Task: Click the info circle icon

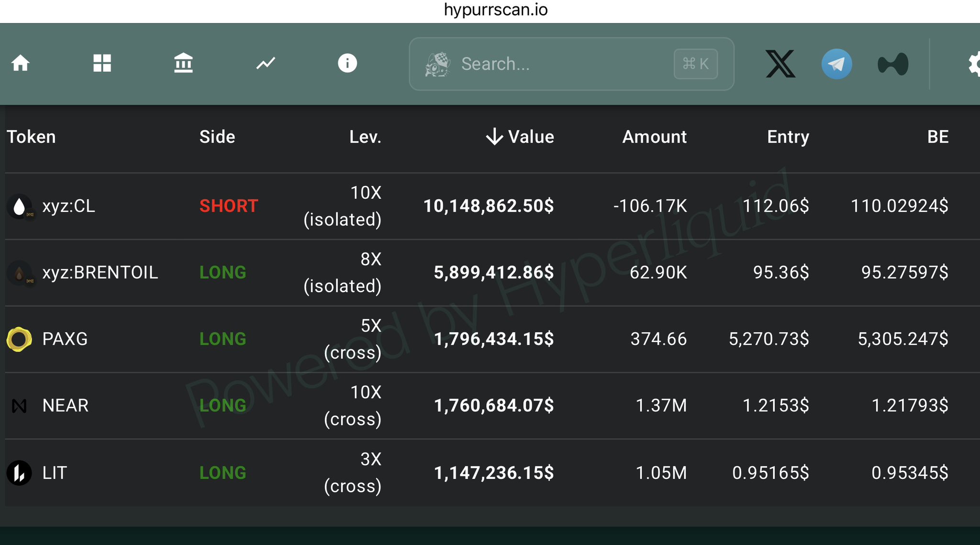Action: [347, 63]
